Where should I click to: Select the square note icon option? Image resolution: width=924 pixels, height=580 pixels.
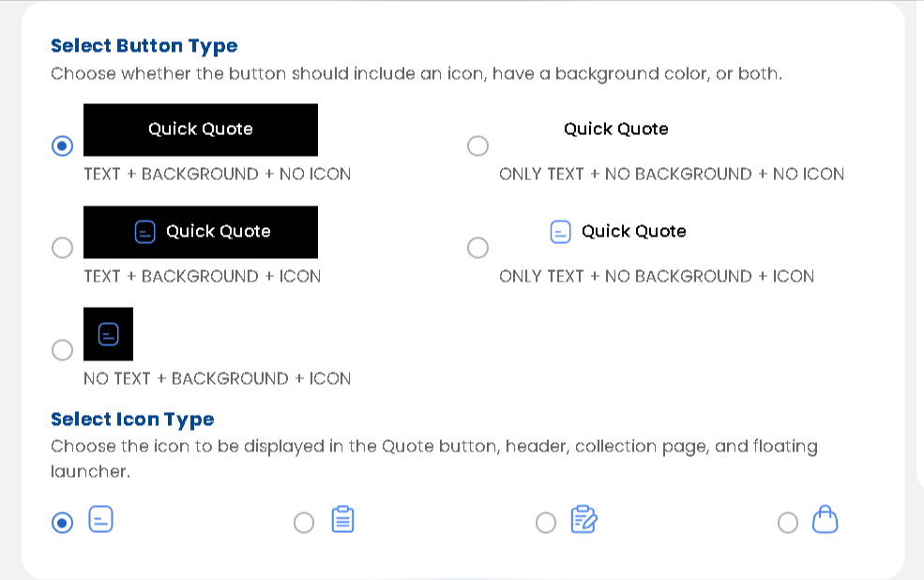(x=101, y=520)
